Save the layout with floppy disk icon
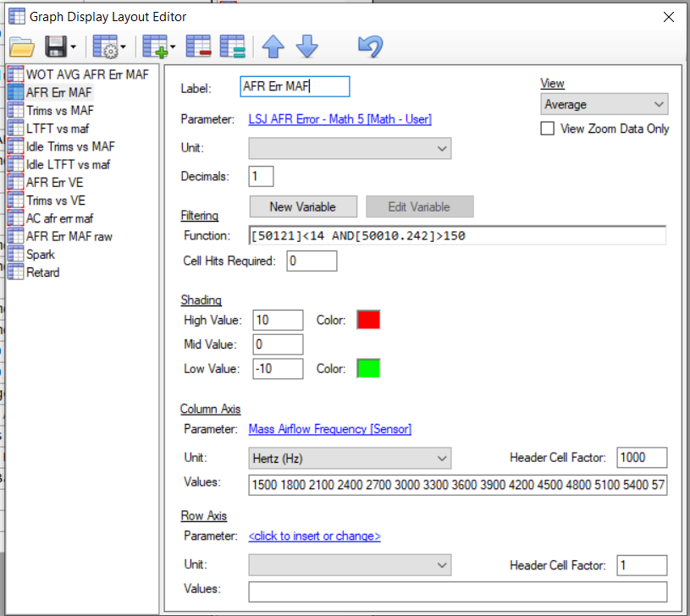The width and height of the screenshot is (690, 616). (x=56, y=47)
